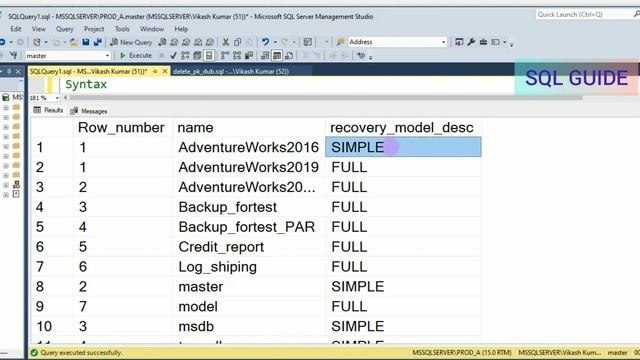Viewport: 640px width, 360px height.
Task: Switch to the delete_pk_dub.sql tab
Action: coord(231,71)
